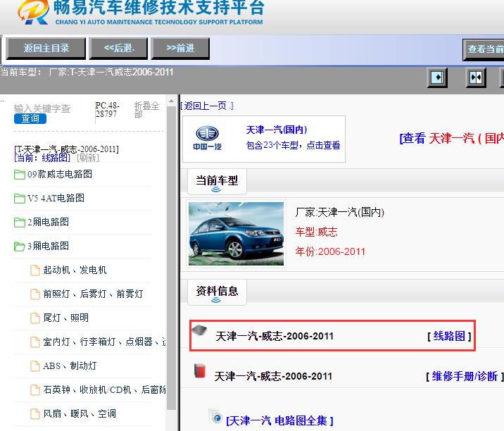Click 天津一汽-威志-2006-2011 title in 线路图 row
Screen dimensions: 504x431
[x=275, y=337]
